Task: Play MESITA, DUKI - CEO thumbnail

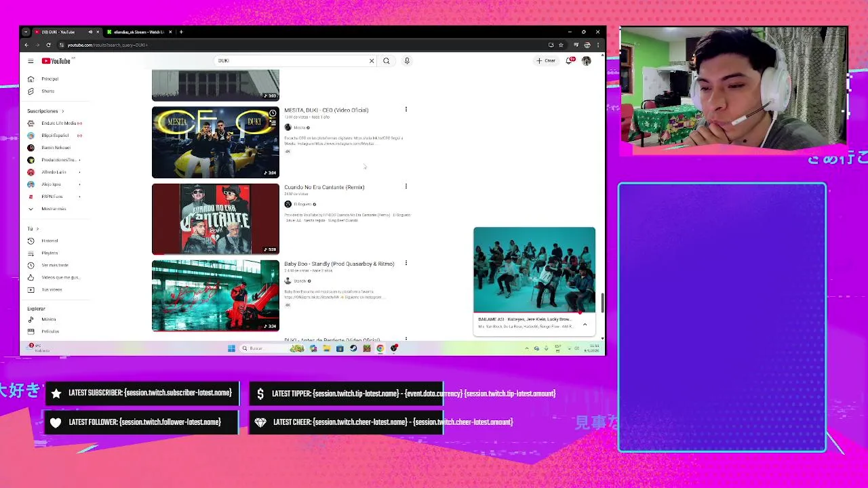Action: click(216, 142)
